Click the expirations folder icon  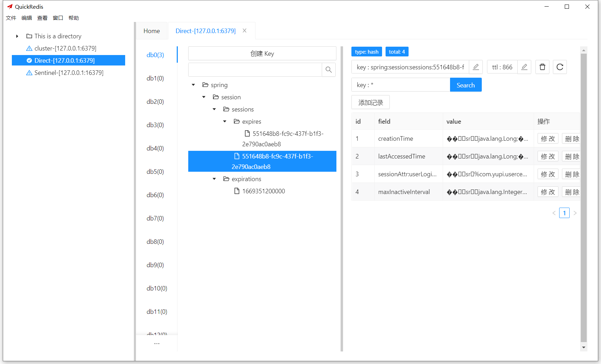(x=226, y=179)
